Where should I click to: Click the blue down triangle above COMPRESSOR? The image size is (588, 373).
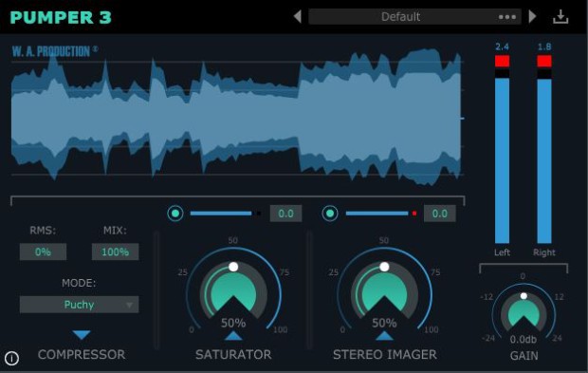[x=82, y=335]
